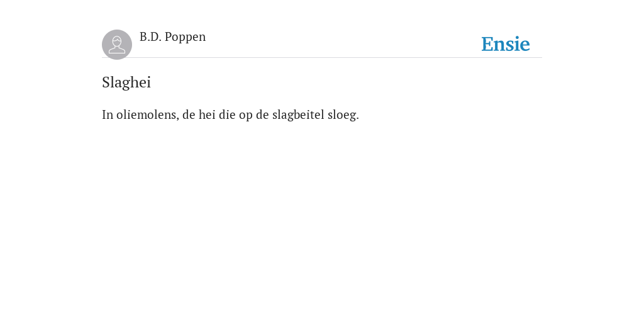
Task: Click the word de after the comma
Action: pos(189,114)
